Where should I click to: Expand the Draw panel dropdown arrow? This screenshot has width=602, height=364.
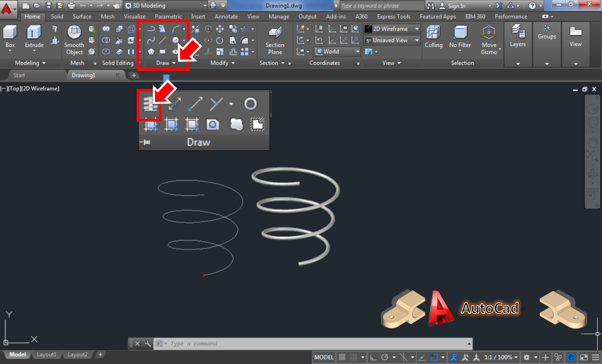173,63
